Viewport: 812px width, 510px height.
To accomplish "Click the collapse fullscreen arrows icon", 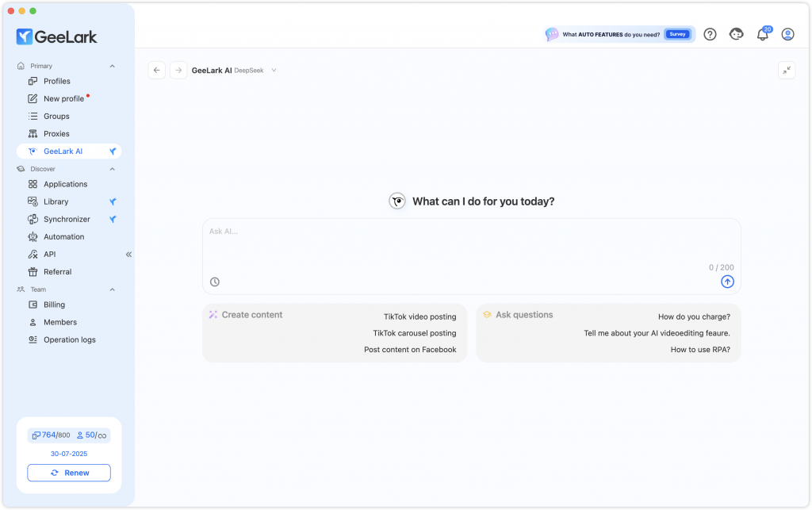I will (x=787, y=71).
